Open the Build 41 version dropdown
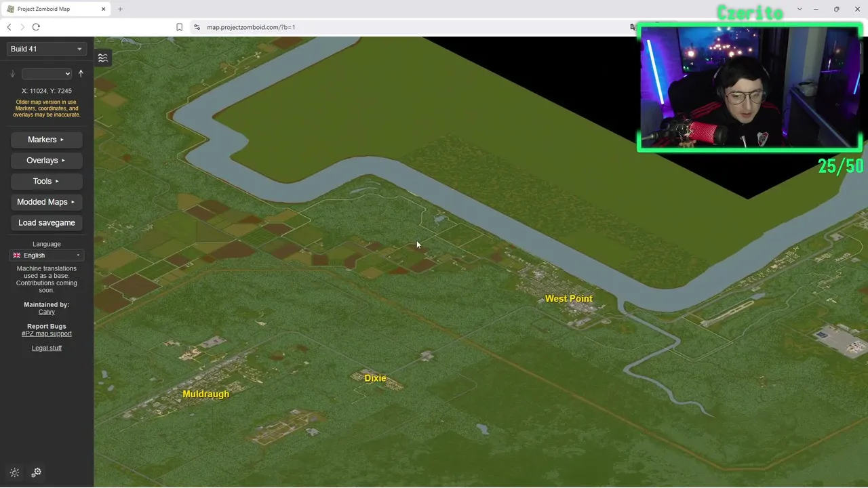Screen dimensions: 868x488 (x=46, y=49)
